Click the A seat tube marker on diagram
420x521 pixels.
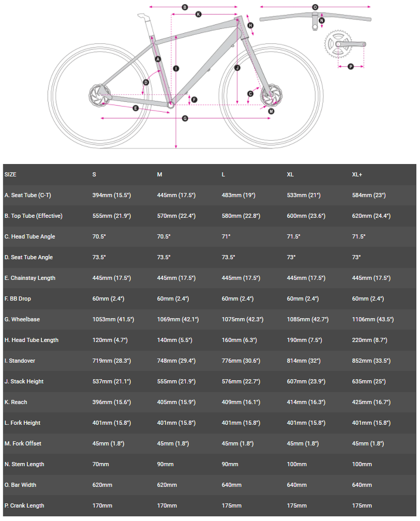(x=158, y=59)
